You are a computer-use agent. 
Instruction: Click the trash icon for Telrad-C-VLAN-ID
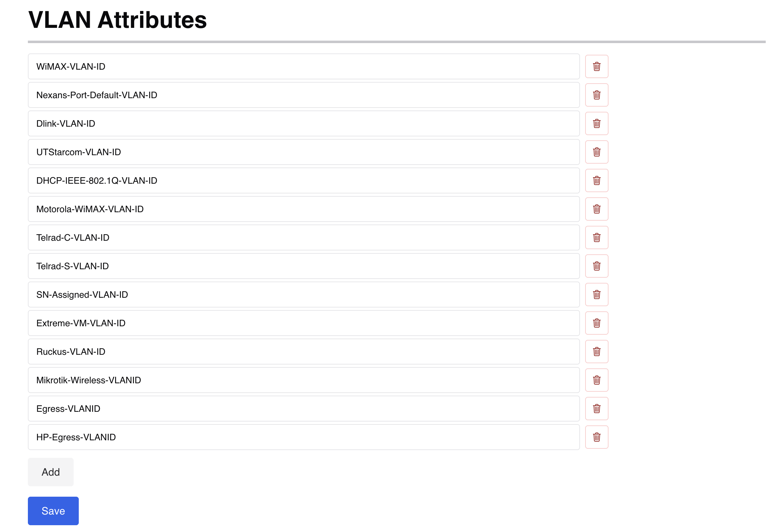tap(597, 237)
